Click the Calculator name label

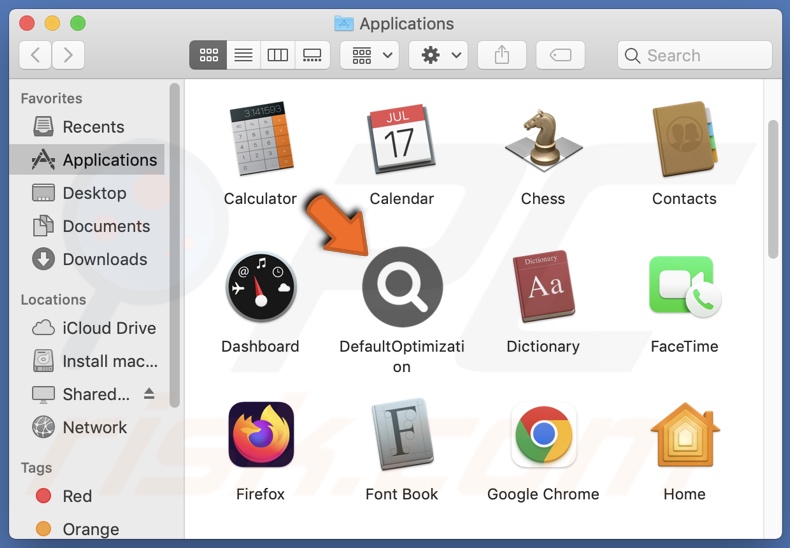pos(260,199)
